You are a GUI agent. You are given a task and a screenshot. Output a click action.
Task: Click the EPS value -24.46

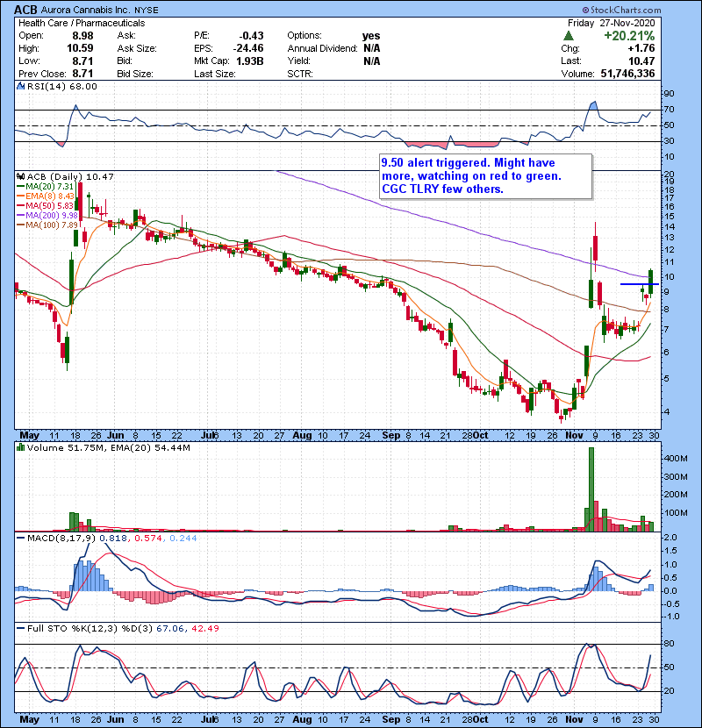click(248, 48)
